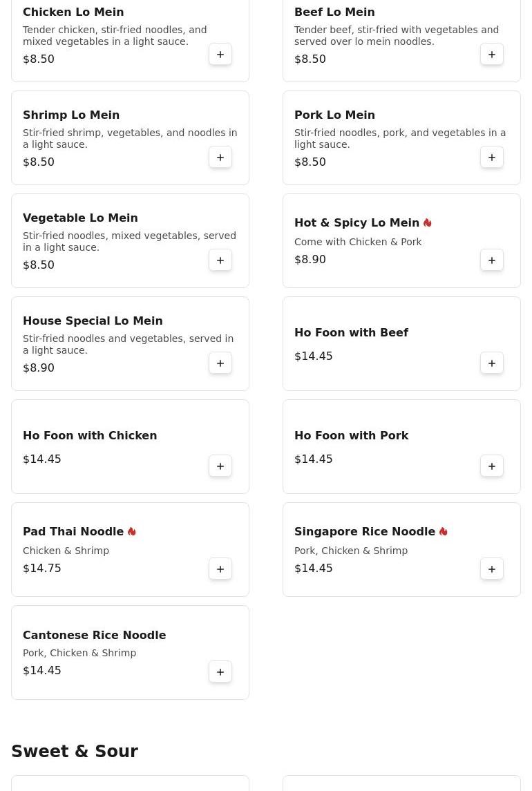Add House Special Lo Mein to cart
The height and width of the screenshot is (791, 532).
pos(220,363)
